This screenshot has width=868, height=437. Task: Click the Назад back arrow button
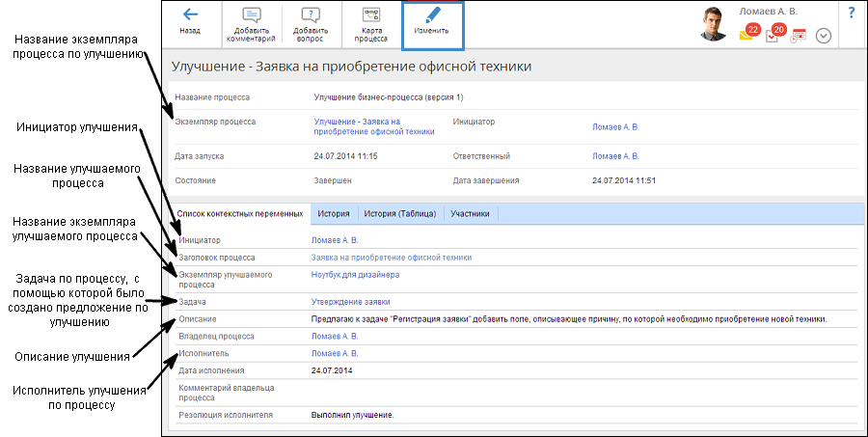(190, 21)
